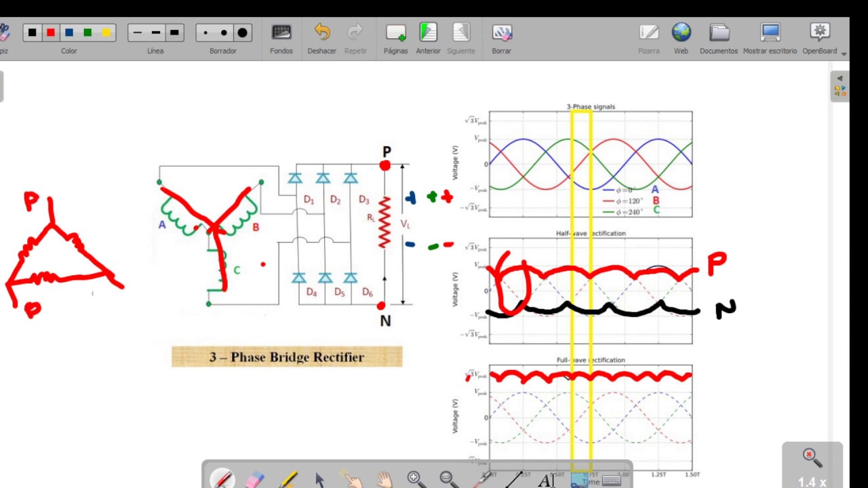This screenshot has height=488, width=868.
Task: Click diode label D6 in the circuit
Action: 368,292
